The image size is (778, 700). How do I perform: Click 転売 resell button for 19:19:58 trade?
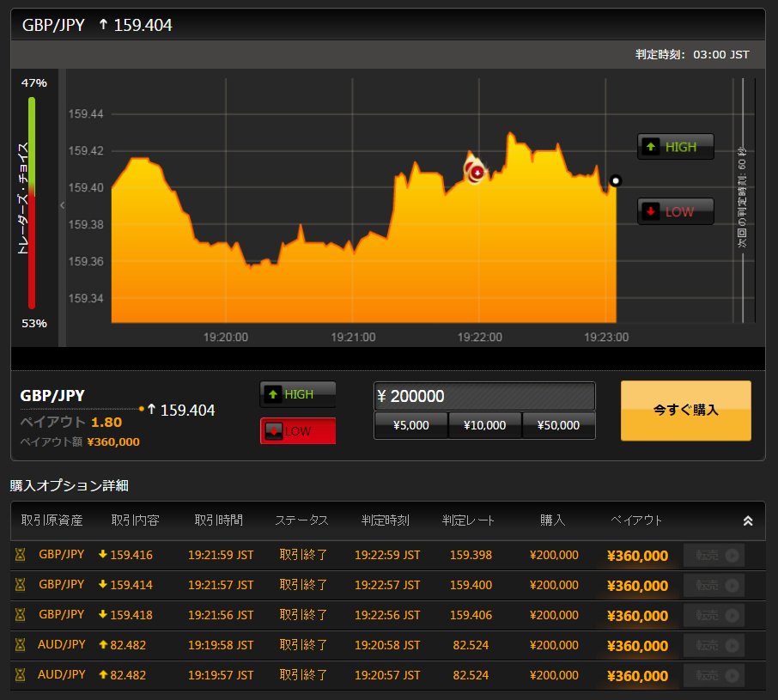coord(714,645)
